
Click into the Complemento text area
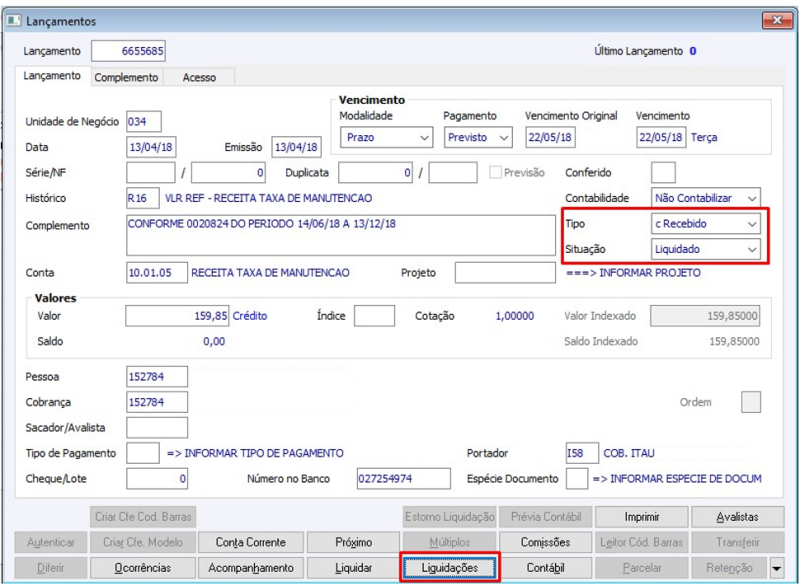(341, 235)
